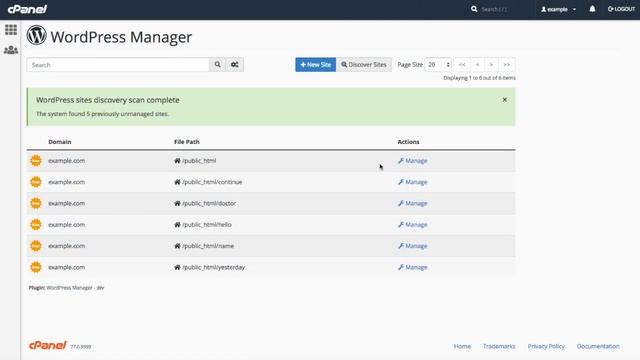Manage the /public_html/yesterday site
Image resolution: width=640 pixels, height=360 pixels.
[x=413, y=267]
